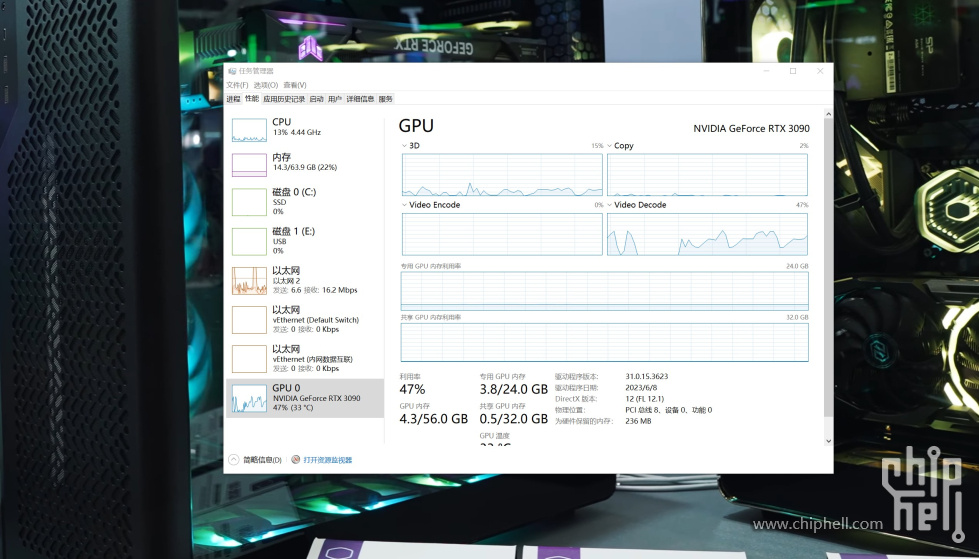Open the 选项(O) menu
Image resolution: width=979 pixels, height=559 pixels.
(x=266, y=85)
